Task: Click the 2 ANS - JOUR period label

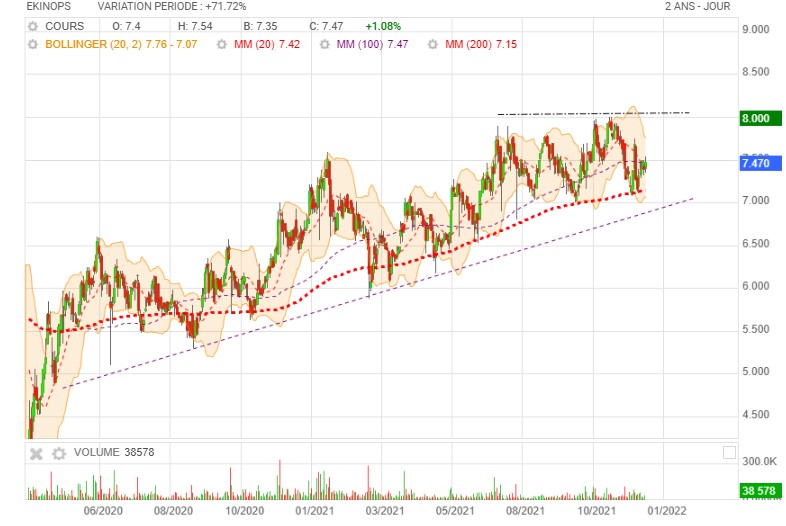Action: coord(697,7)
